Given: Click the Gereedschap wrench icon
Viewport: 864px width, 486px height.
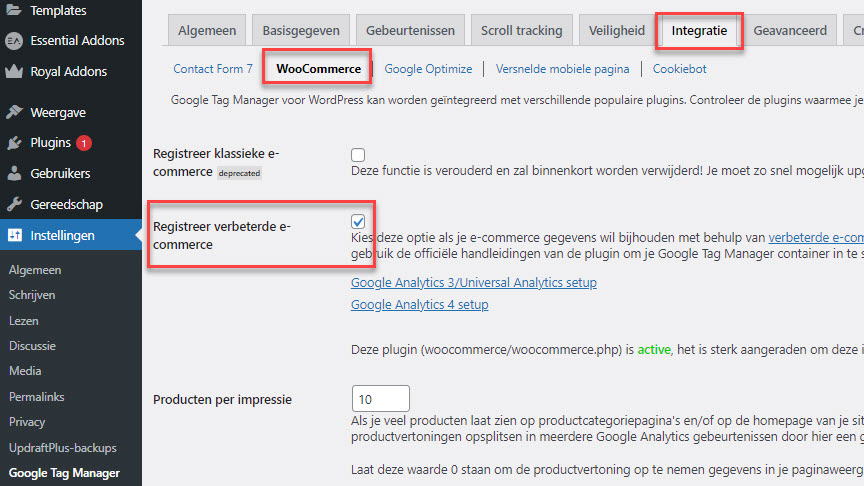Looking at the screenshot, I should pos(14,204).
